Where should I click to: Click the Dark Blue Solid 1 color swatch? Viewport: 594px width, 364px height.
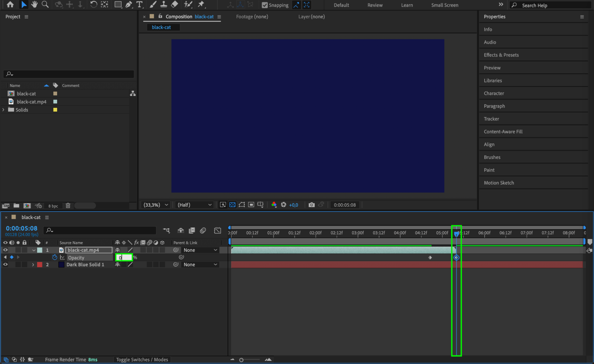pyautogui.click(x=40, y=265)
